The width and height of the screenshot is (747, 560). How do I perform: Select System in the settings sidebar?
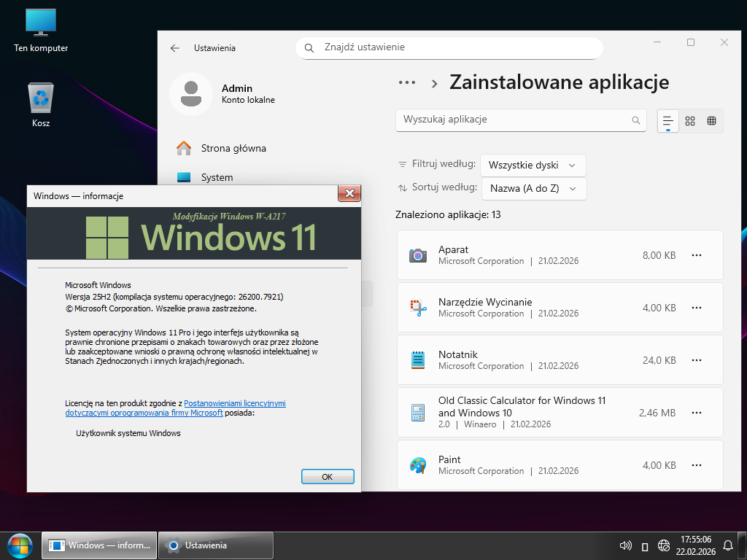[217, 178]
